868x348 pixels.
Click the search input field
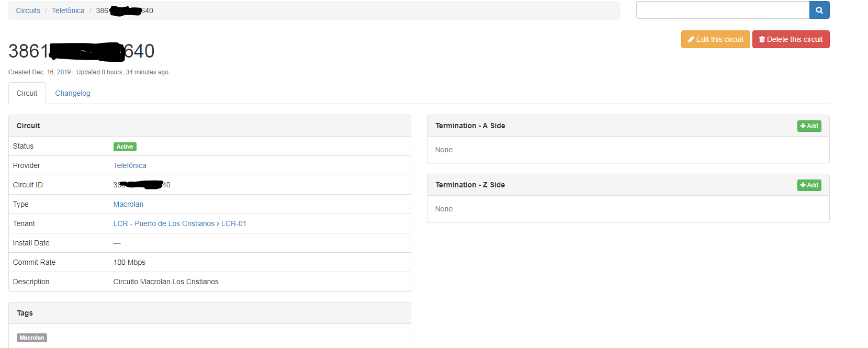coord(723,10)
